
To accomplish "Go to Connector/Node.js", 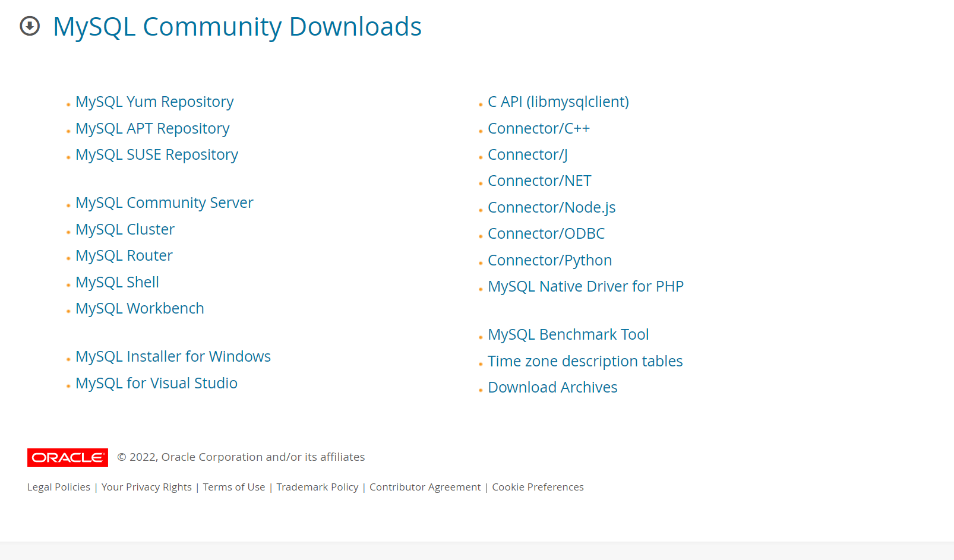I will coord(551,207).
